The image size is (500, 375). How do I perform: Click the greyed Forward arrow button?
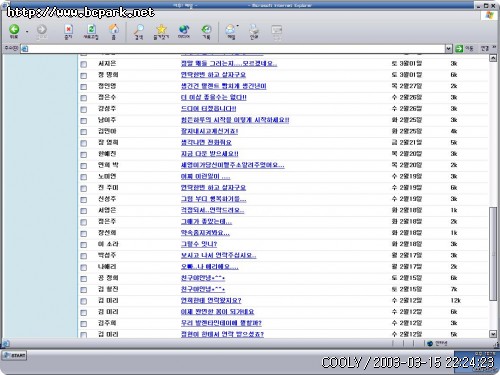click(x=42, y=31)
